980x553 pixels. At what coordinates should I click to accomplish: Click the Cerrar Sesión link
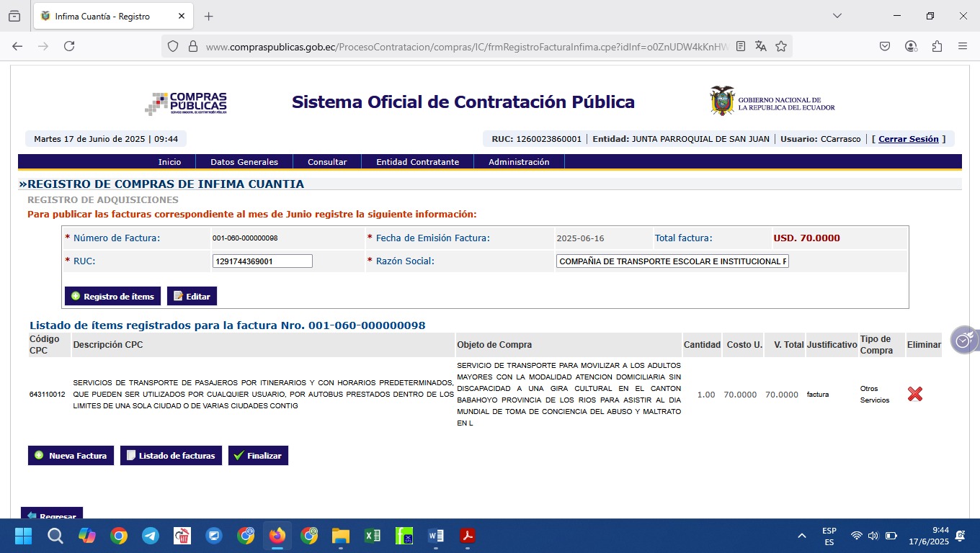click(x=908, y=139)
